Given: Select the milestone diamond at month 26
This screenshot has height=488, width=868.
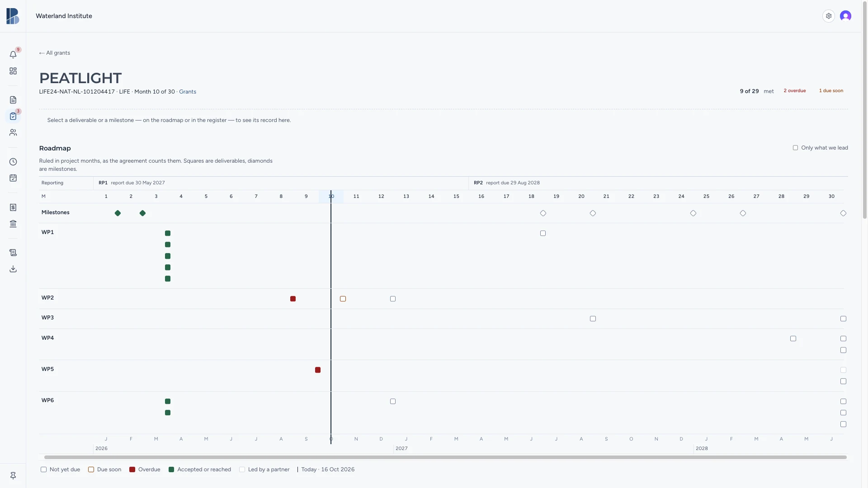Looking at the screenshot, I should point(743,213).
